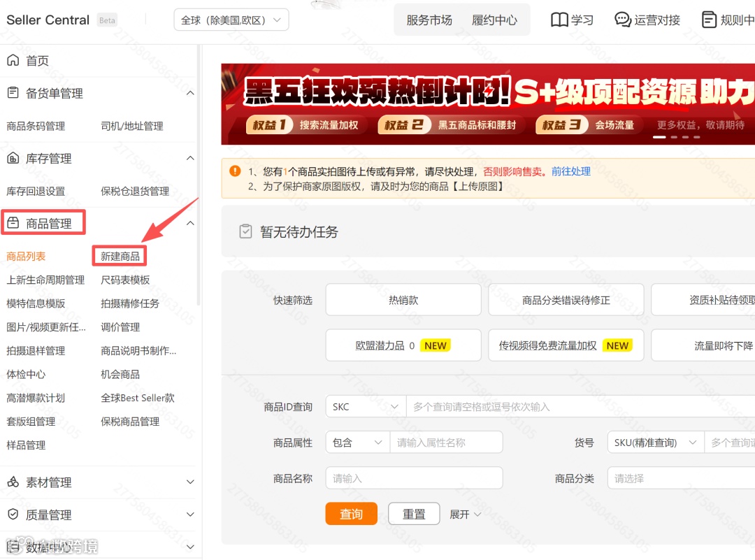The width and height of the screenshot is (755, 560).
Task: Open the 包含 attribute condition dropdown
Action: click(x=357, y=443)
